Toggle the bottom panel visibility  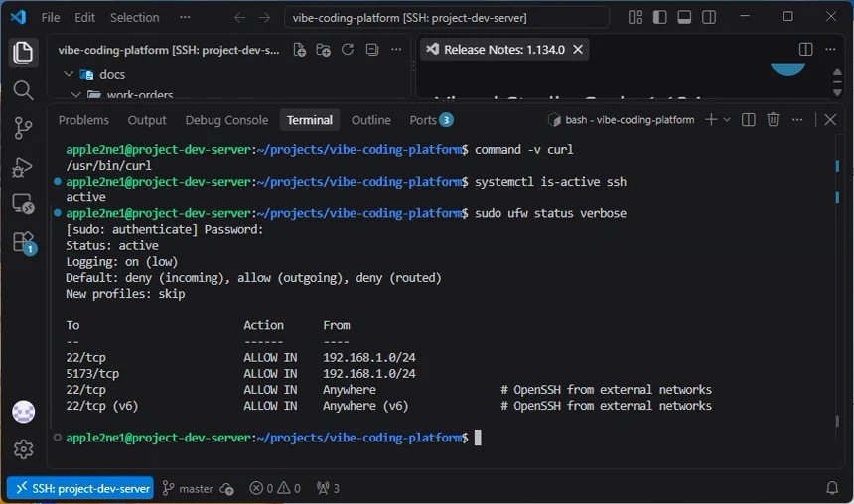click(684, 17)
